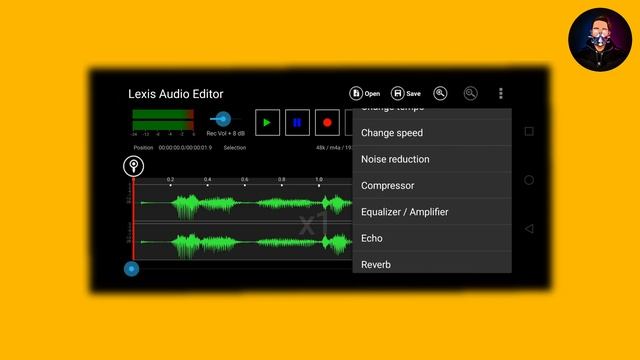This screenshot has width=640, height=360.
Task: Select the Reverb effect
Action: [x=432, y=263]
